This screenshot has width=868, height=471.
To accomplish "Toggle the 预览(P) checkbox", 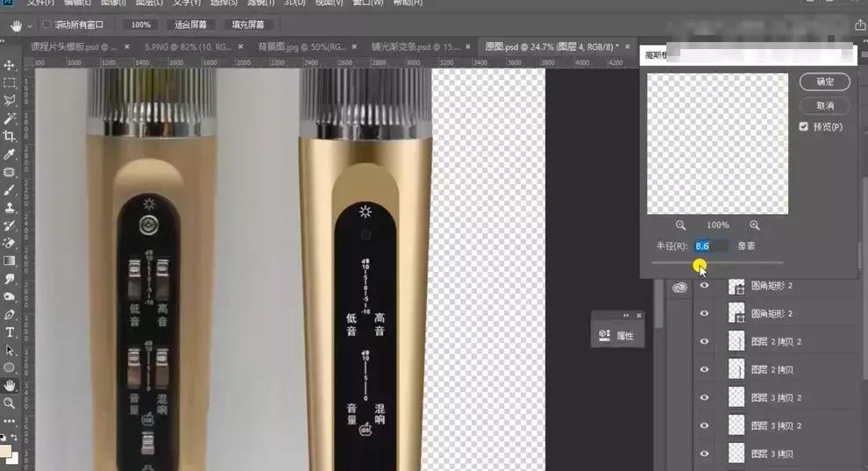I will pos(804,127).
